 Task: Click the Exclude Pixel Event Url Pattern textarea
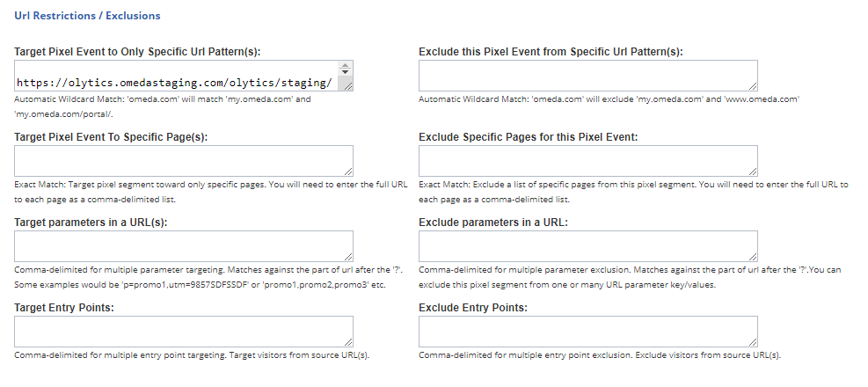[x=587, y=76]
